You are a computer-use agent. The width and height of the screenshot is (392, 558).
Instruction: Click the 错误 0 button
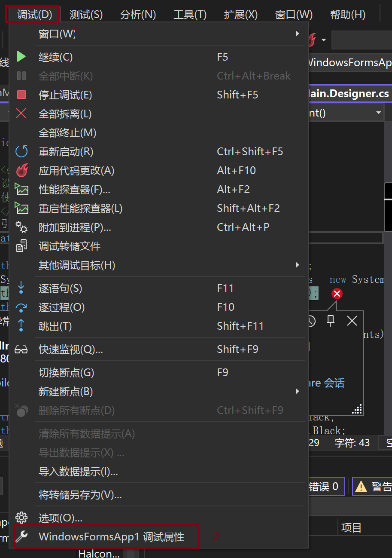click(325, 486)
